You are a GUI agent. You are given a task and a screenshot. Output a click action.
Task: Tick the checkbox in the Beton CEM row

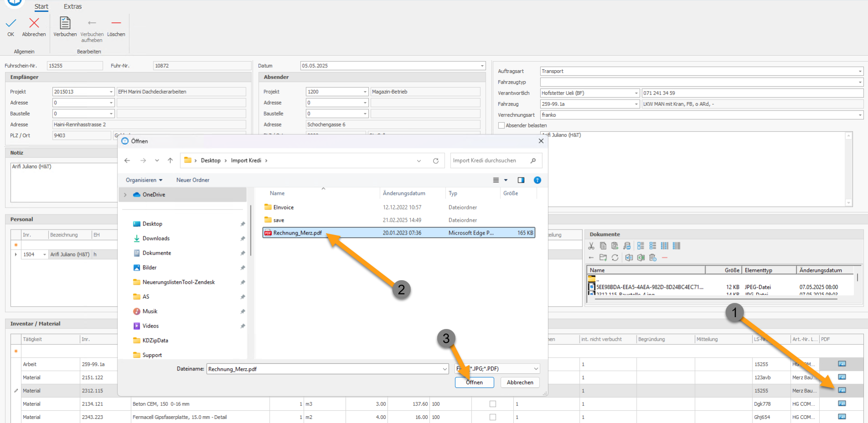[492, 404]
